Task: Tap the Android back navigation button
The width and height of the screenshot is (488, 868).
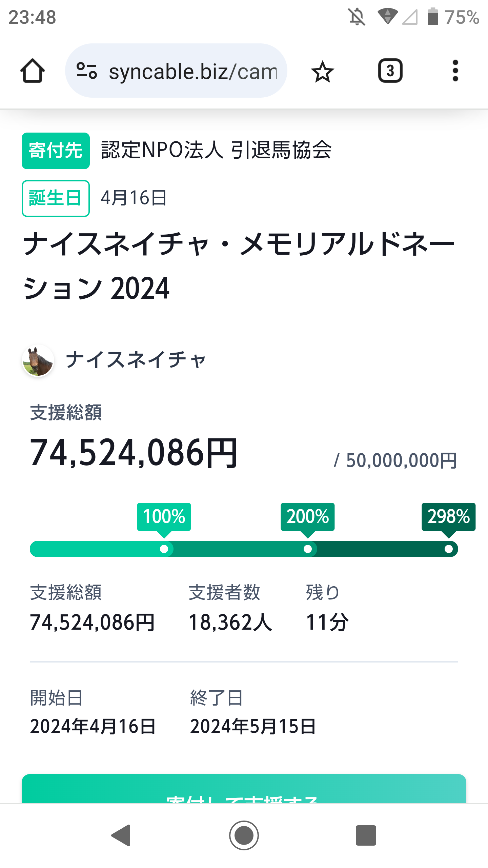Action: point(121,835)
